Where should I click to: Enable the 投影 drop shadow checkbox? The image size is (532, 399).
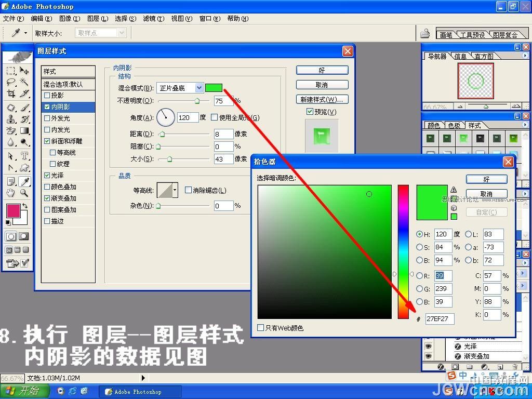click(47, 95)
